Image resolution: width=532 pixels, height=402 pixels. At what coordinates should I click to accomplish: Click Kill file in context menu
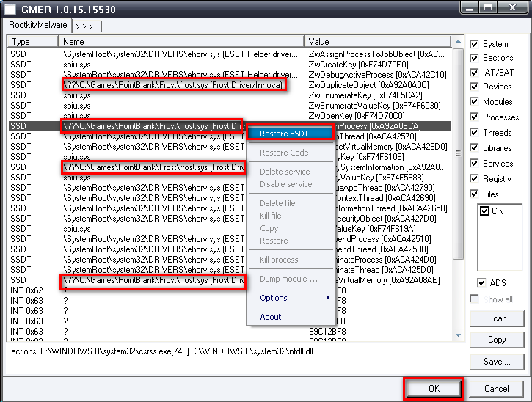(x=291, y=216)
